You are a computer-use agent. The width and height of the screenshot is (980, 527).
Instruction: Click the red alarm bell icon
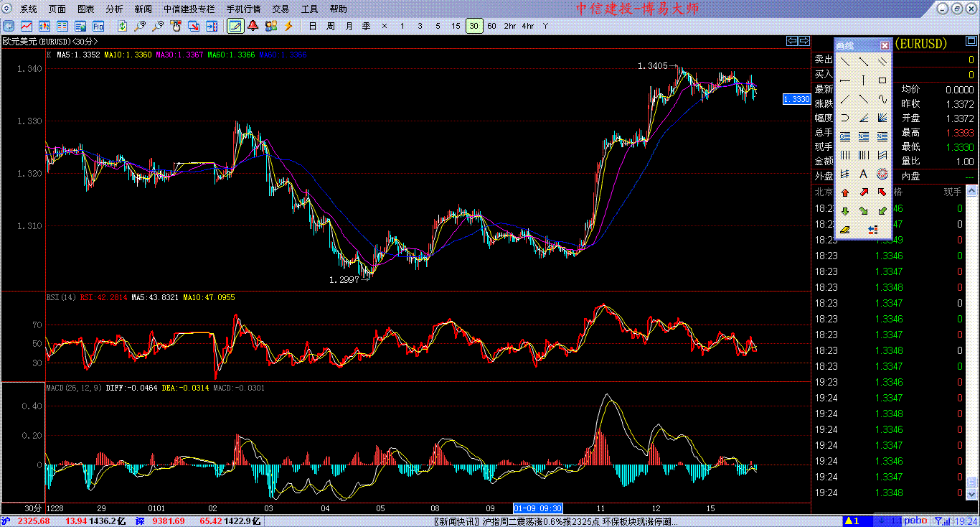point(253,26)
